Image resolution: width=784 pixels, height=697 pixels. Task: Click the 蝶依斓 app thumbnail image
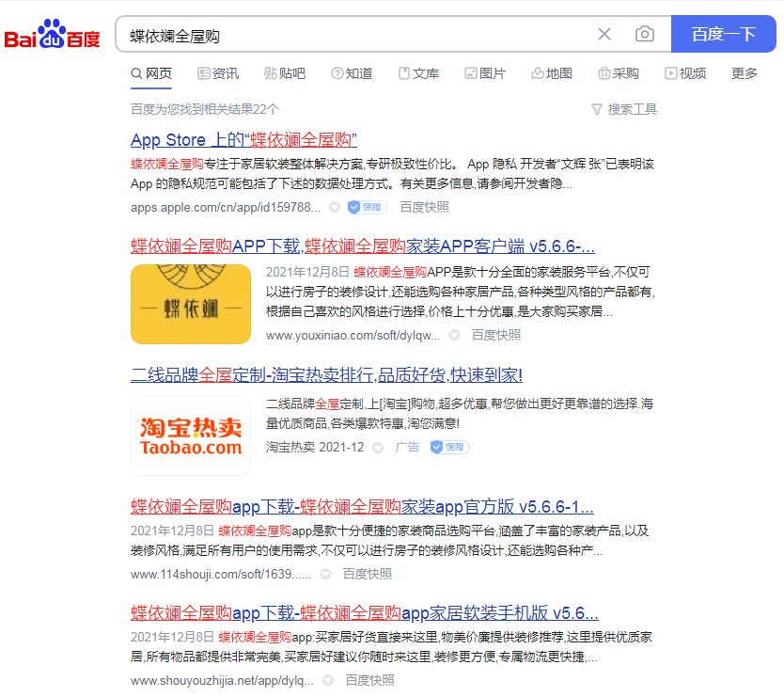[x=191, y=305]
